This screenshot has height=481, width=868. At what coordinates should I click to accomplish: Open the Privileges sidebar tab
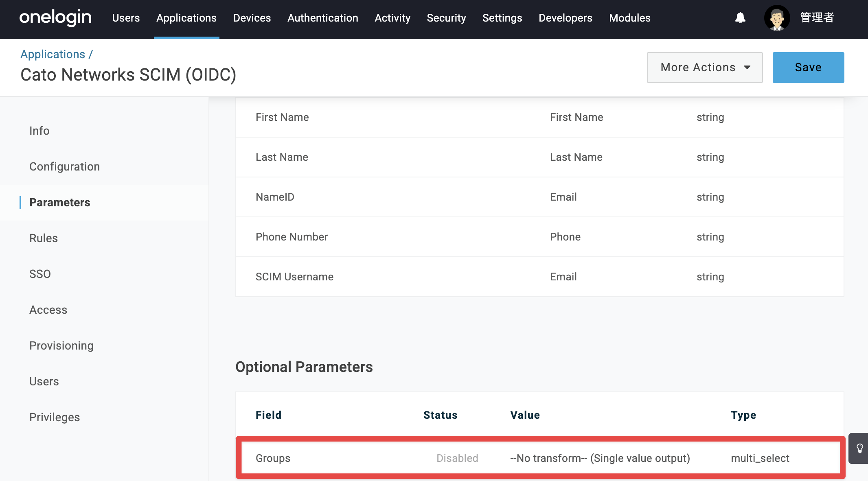tap(55, 417)
